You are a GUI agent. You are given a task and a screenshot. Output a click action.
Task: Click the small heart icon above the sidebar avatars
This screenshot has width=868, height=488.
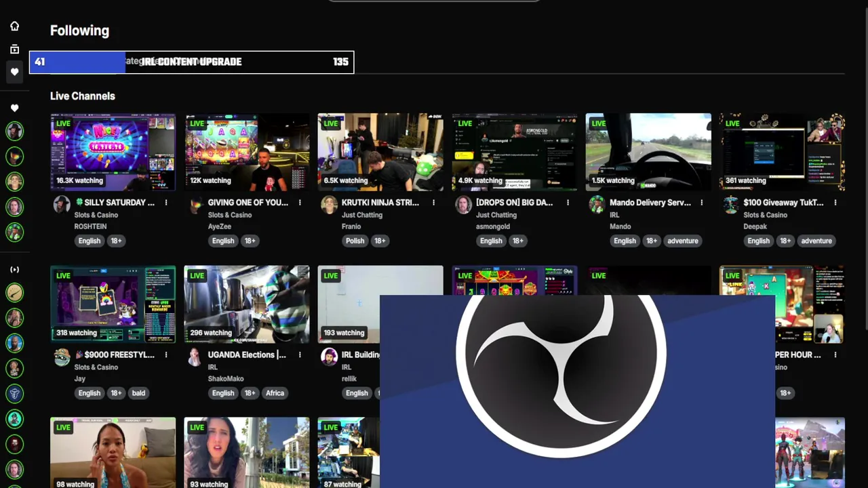pos(14,108)
